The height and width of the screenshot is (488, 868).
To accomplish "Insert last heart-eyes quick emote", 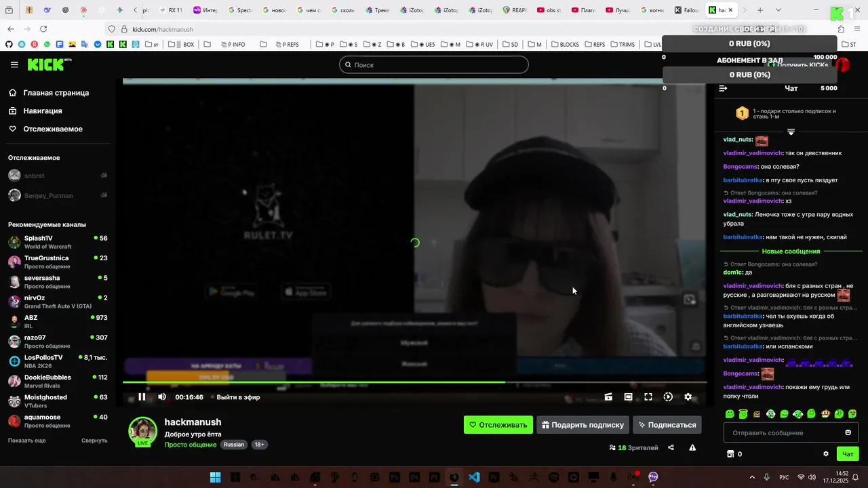I will (x=852, y=413).
